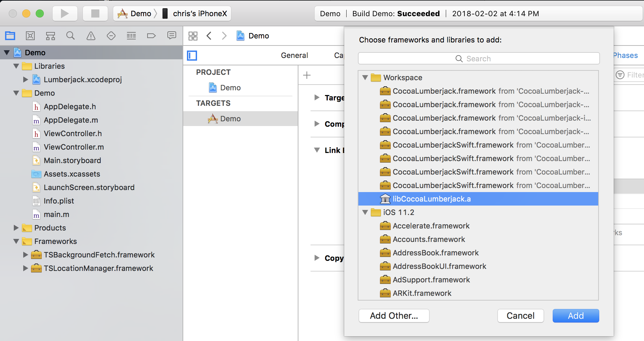This screenshot has width=644, height=341.
Task: Expand Lumberjack.xcodeproj in navigator
Action: (x=26, y=80)
